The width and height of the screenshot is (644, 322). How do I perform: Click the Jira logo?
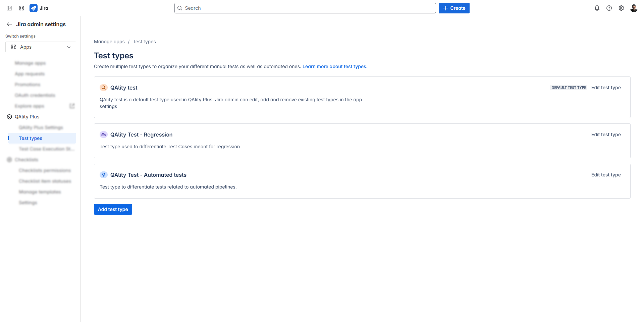point(39,8)
